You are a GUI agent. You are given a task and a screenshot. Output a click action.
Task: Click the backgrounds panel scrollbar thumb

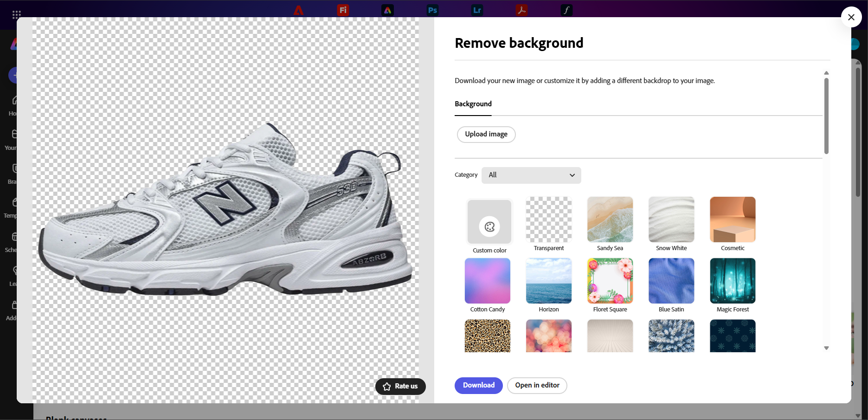click(826, 116)
